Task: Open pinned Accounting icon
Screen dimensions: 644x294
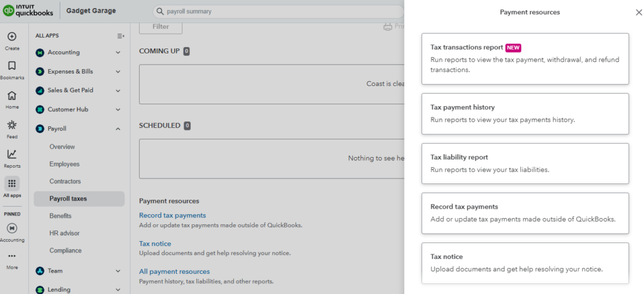Action: coord(12,228)
